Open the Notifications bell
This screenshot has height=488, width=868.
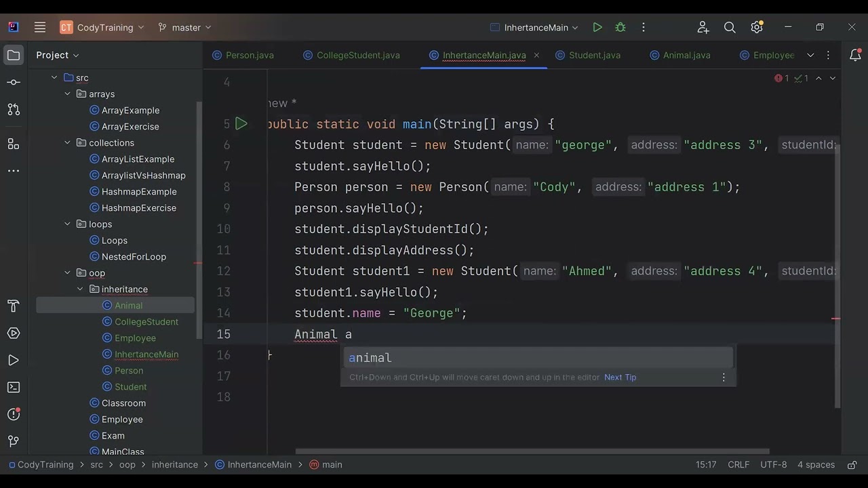coord(855,55)
